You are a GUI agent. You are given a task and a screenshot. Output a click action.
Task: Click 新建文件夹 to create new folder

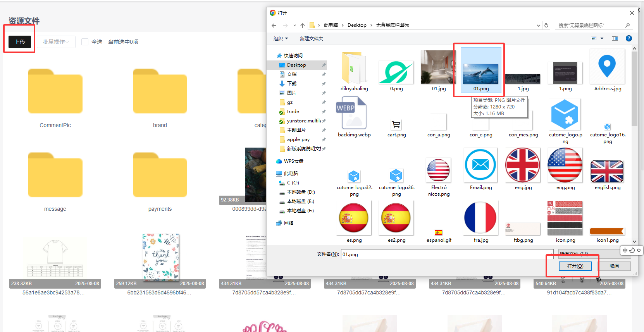coord(311,39)
